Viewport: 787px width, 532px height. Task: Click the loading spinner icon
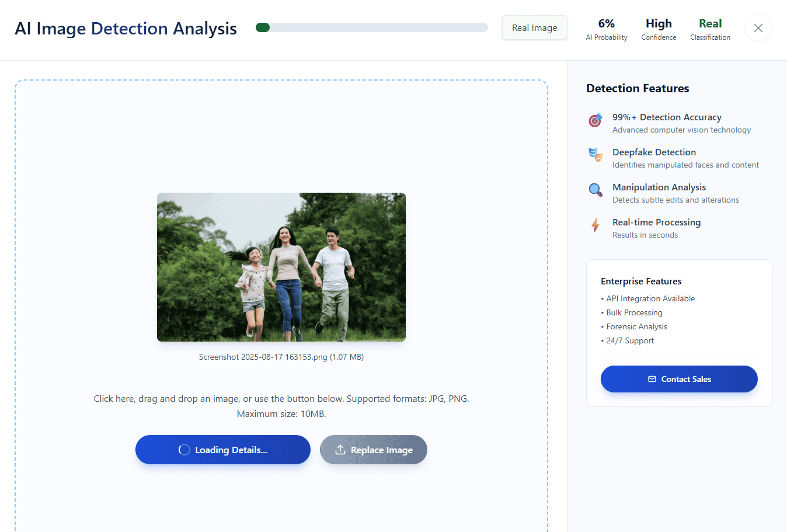coord(184,450)
